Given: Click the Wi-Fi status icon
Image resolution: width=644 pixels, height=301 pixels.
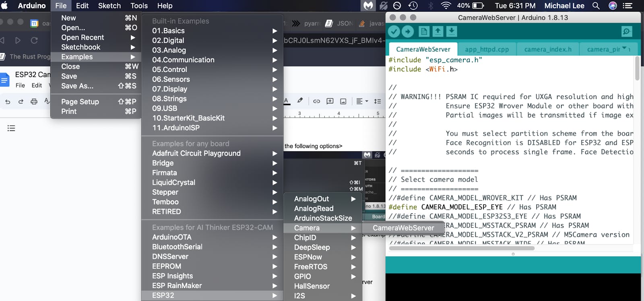Looking at the screenshot, I should (446, 6).
